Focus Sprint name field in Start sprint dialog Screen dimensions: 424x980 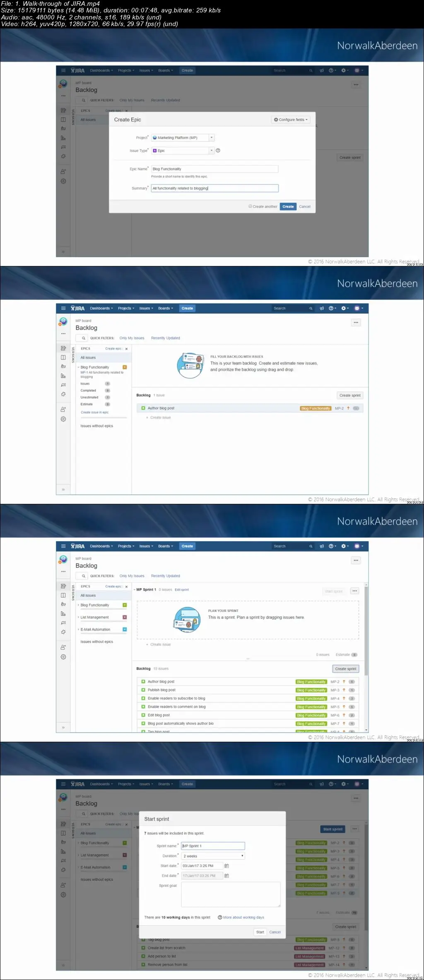coord(213,846)
